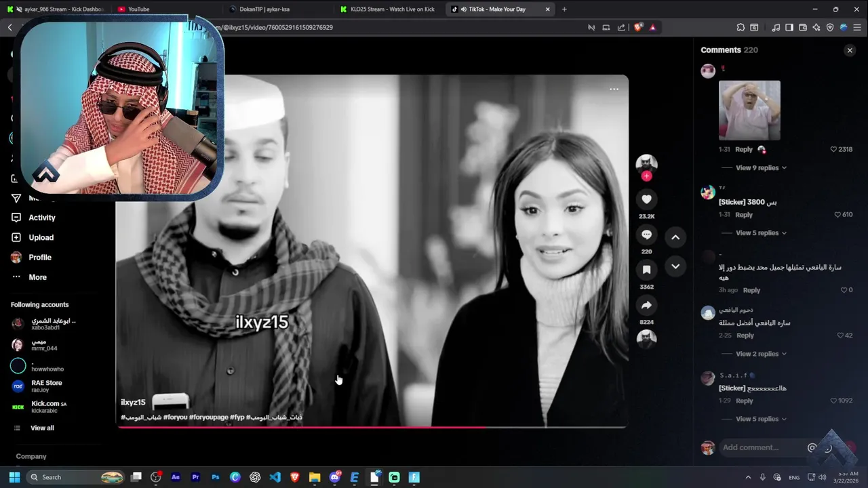
Task: Open After Effects from the taskbar
Action: [x=176, y=477]
